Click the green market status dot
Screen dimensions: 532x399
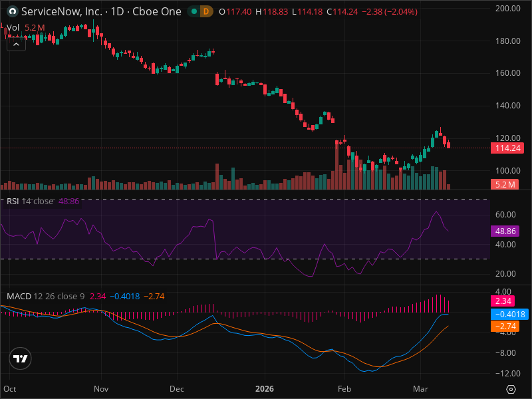194,11
